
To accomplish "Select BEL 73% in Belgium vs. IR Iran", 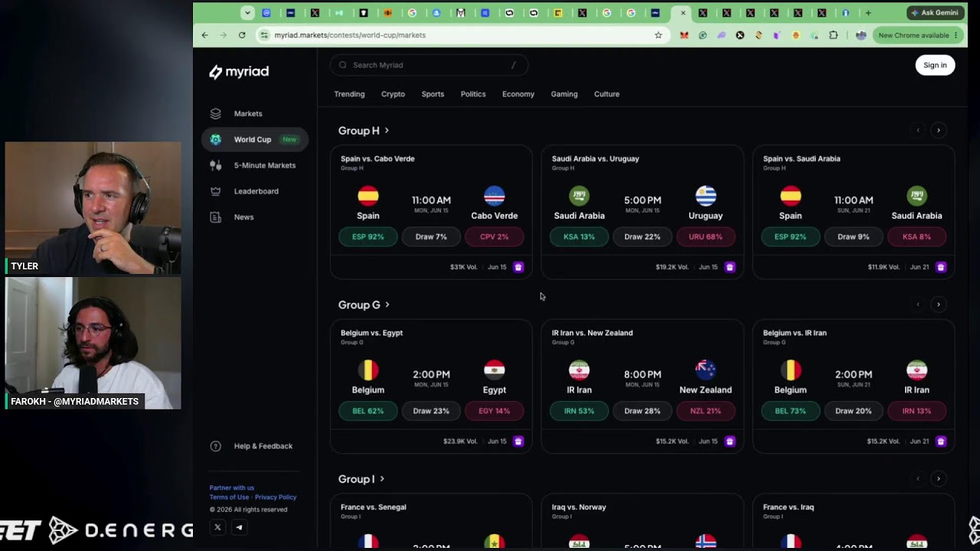I will [791, 411].
